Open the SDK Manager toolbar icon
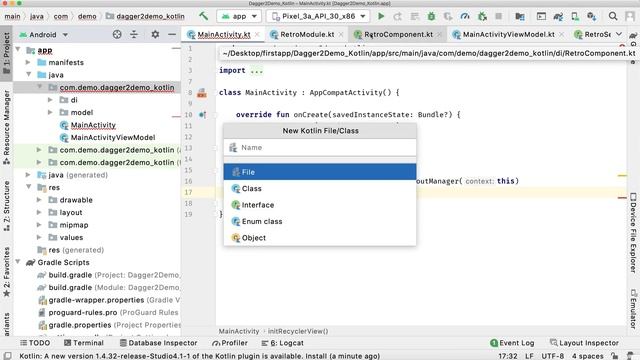Screen dimensions: 640x360 [591, 16]
